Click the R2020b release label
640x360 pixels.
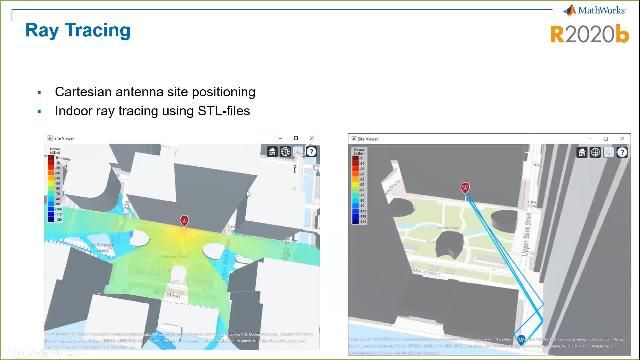(x=589, y=34)
